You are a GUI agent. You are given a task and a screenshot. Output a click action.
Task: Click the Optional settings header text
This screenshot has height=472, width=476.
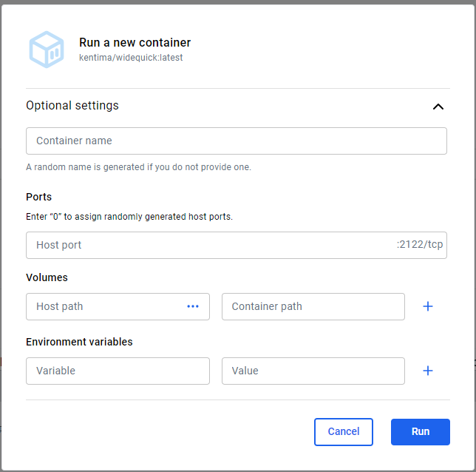(x=72, y=106)
